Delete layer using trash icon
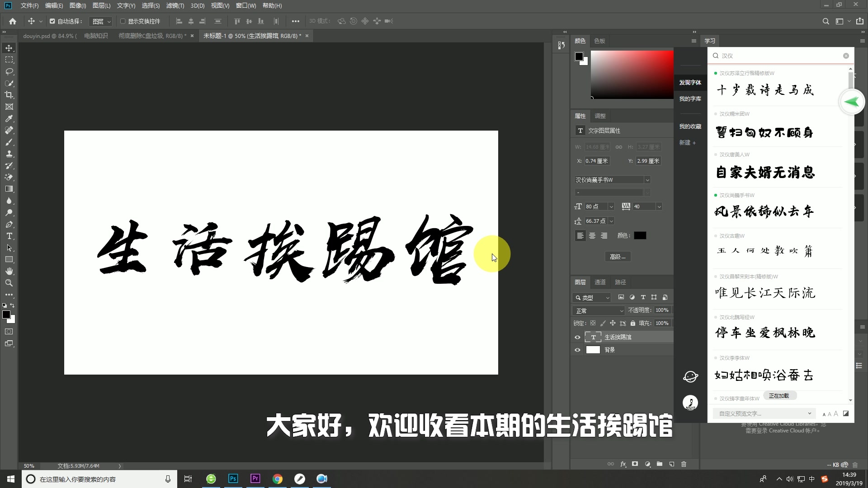This screenshot has height=488, width=868. pos(684,464)
